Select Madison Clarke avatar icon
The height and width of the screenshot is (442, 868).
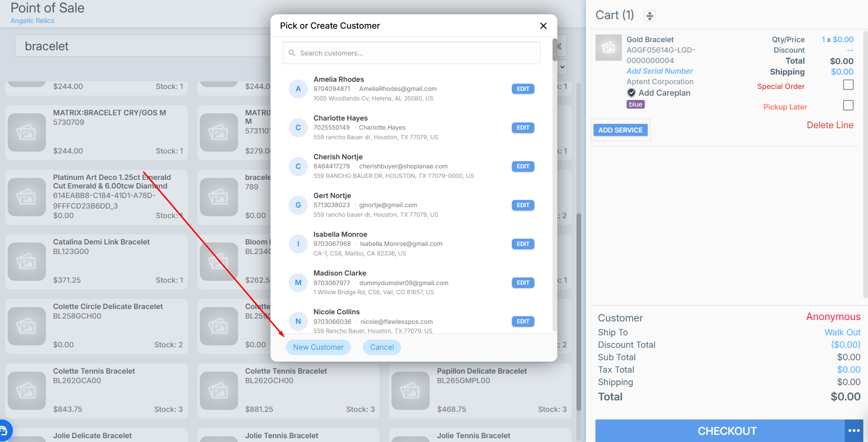tap(298, 283)
